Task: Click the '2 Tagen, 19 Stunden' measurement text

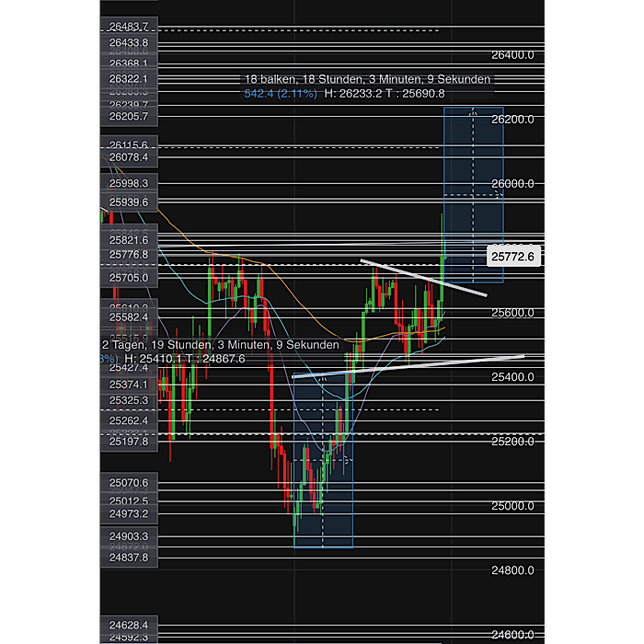Action: pyautogui.click(x=221, y=345)
